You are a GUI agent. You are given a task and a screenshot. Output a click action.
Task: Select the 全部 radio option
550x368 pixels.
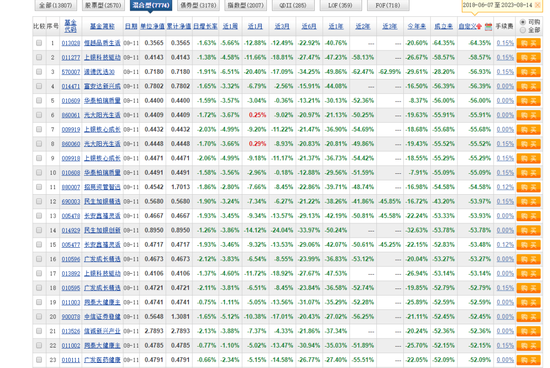(523, 30)
